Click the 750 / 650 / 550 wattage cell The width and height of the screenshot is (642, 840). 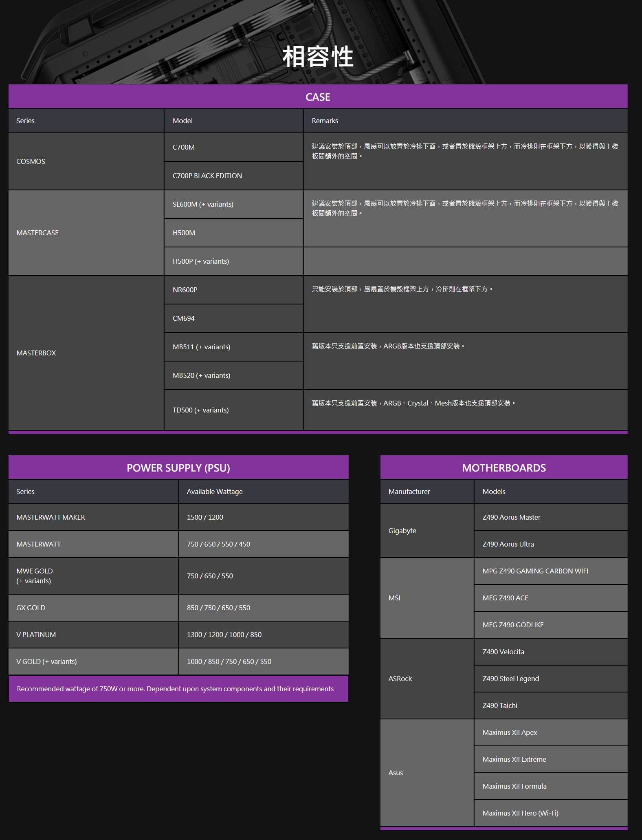tap(264, 576)
